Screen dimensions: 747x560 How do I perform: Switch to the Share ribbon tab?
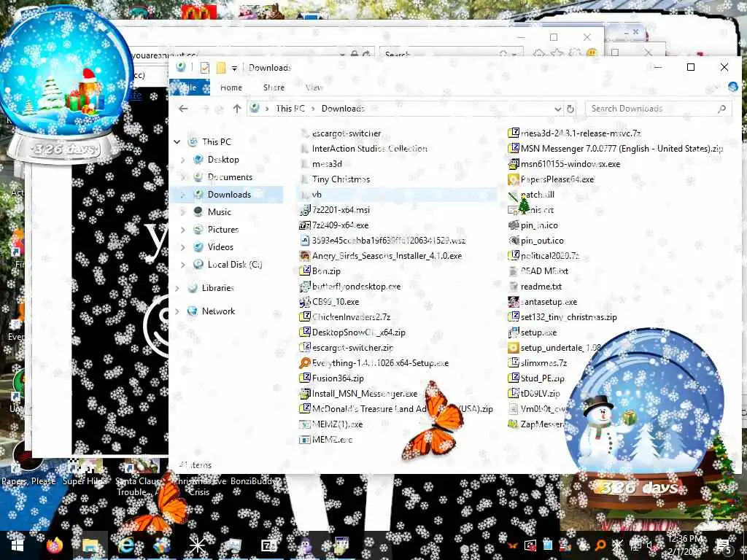click(x=274, y=87)
